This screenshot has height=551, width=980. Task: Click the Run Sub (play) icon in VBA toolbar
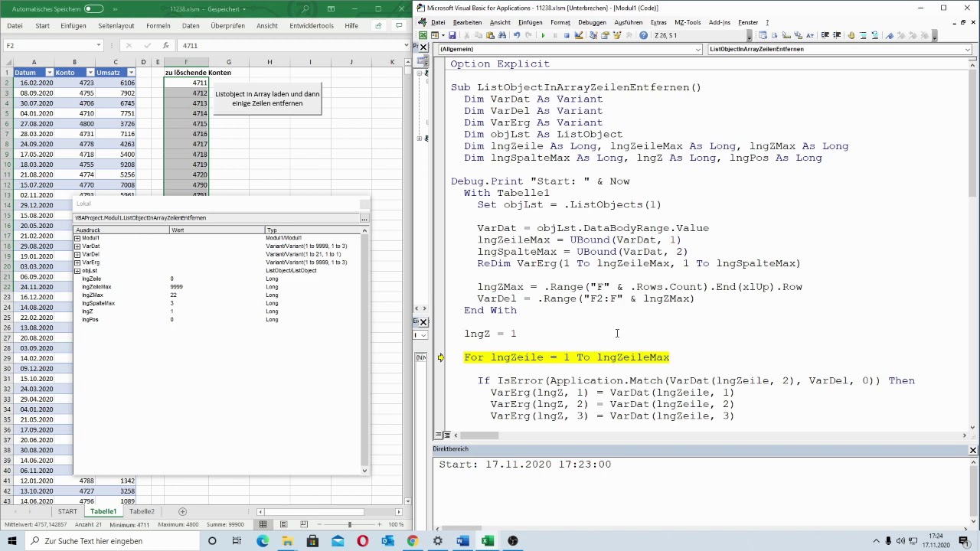pos(543,35)
